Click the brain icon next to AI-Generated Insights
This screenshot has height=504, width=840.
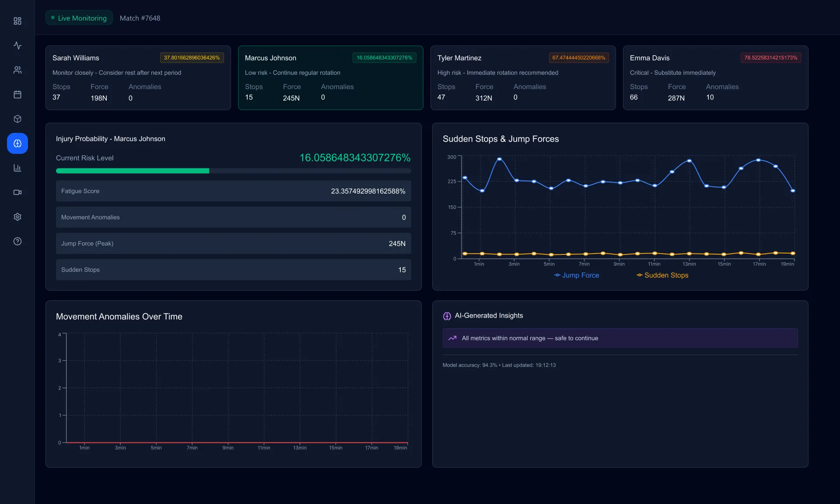point(447,316)
